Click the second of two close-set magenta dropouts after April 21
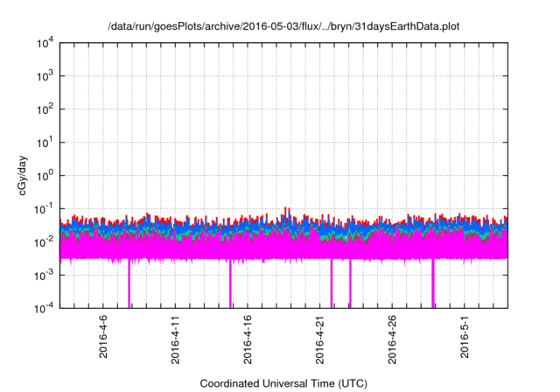This screenshot has width=560, height=392. tap(350, 283)
